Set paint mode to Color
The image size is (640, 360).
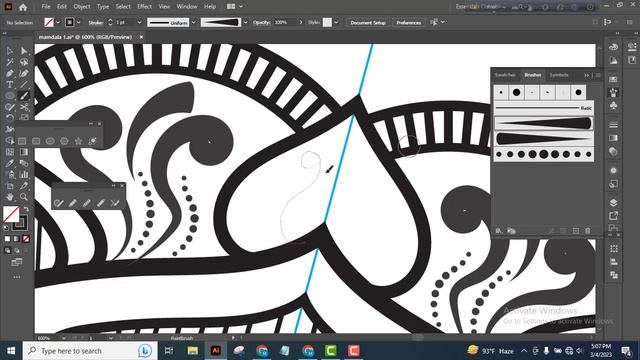coord(7,239)
